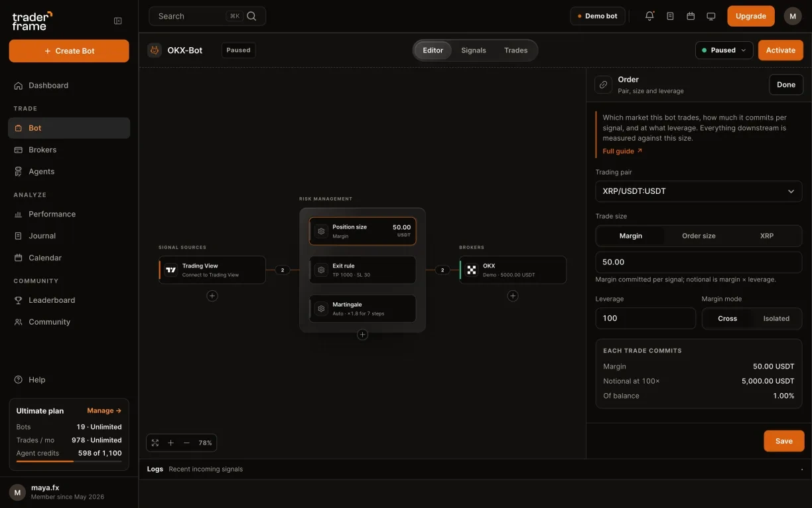Select the Exit rule node
Image resolution: width=812 pixels, height=508 pixels.
coord(362,270)
